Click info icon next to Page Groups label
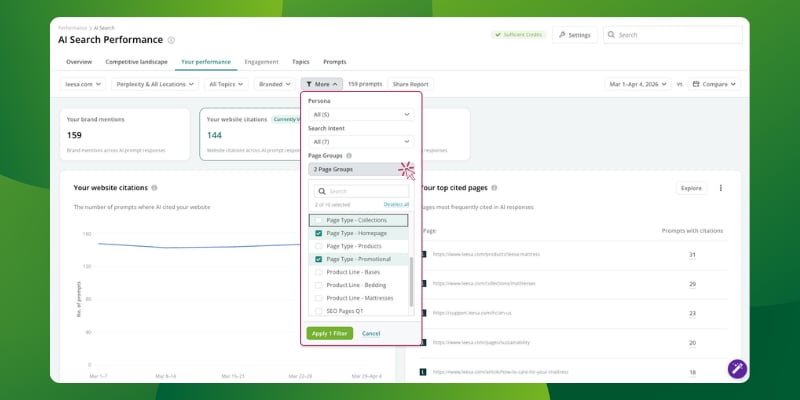This screenshot has height=400, width=800. 349,156
